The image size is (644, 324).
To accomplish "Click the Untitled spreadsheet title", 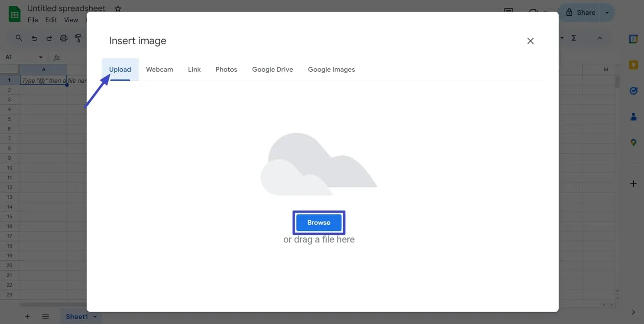I will 66,8.
